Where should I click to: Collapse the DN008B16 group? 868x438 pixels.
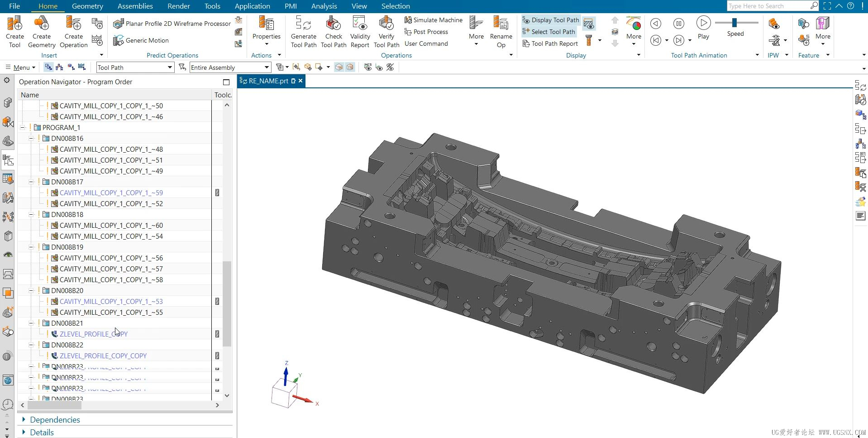click(x=31, y=139)
